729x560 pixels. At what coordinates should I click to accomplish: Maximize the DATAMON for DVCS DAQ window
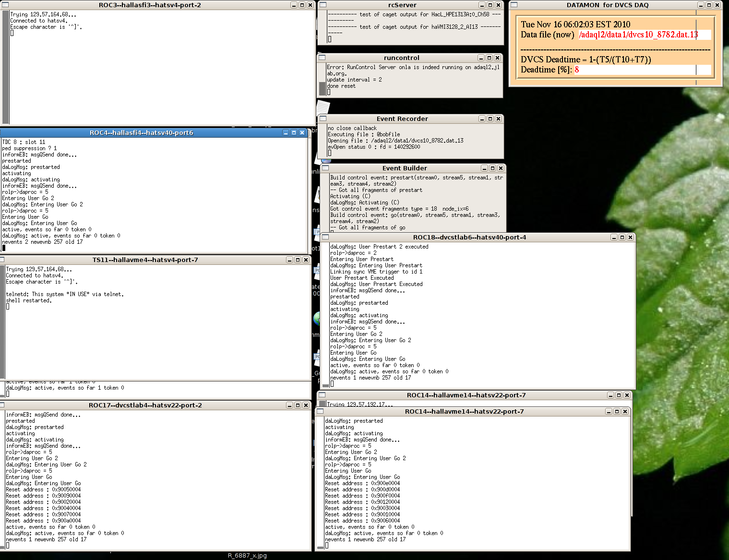pyautogui.click(x=709, y=5)
